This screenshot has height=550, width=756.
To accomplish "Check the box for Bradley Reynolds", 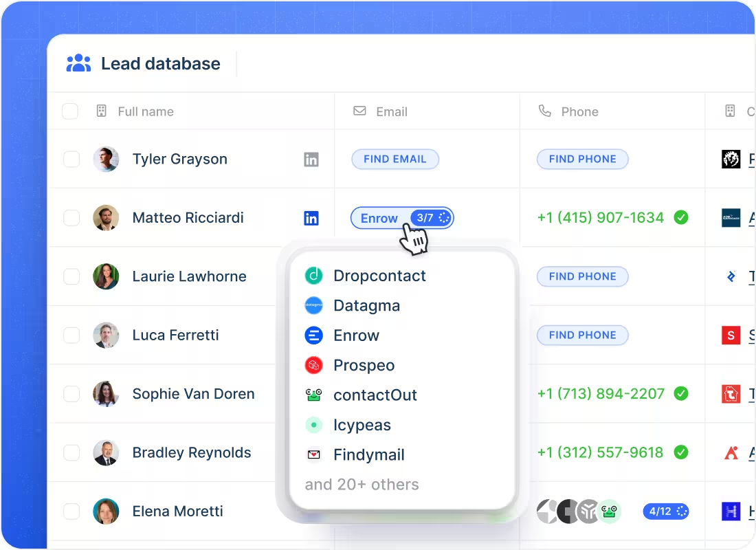I will [x=71, y=452].
